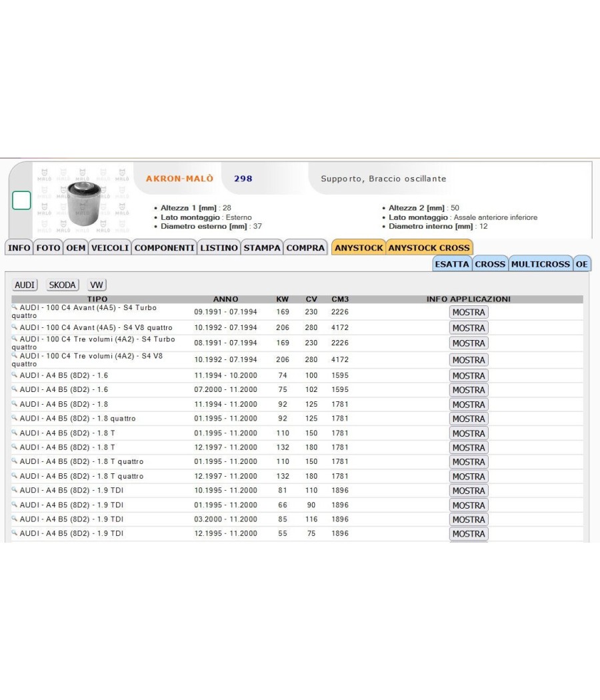Select the STAMPA tab
The height and width of the screenshot is (700, 600).
coord(262,248)
